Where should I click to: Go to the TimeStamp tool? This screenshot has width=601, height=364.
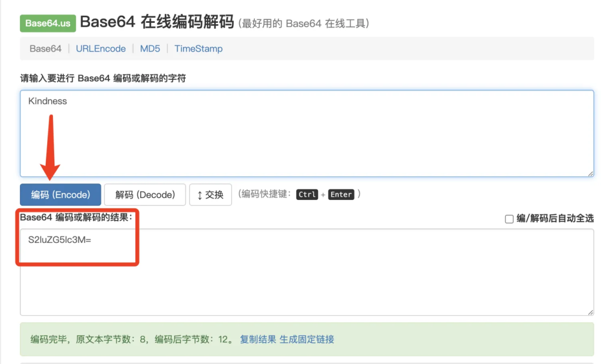(199, 48)
